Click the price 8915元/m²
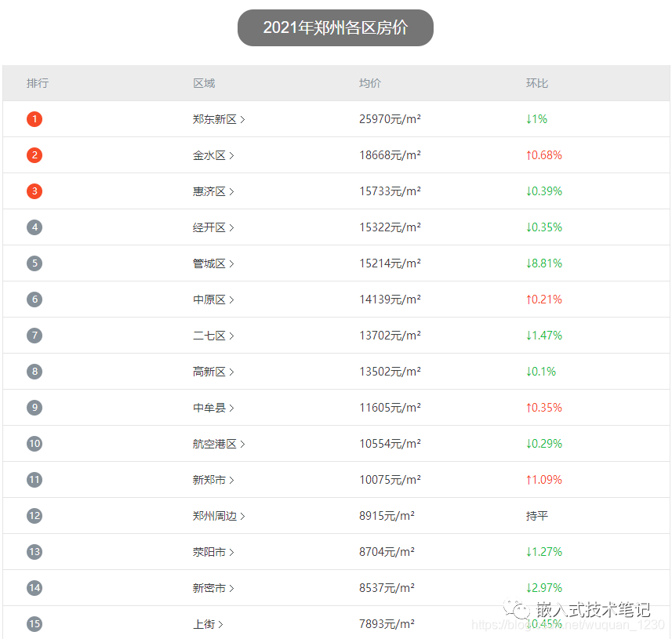This screenshot has width=672, height=639. coord(387,515)
